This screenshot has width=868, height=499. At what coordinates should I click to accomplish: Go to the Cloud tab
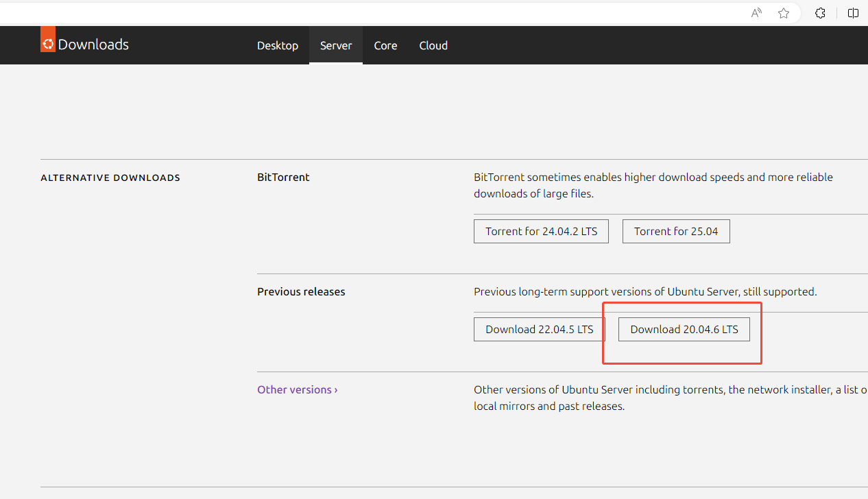coord(433,45)
